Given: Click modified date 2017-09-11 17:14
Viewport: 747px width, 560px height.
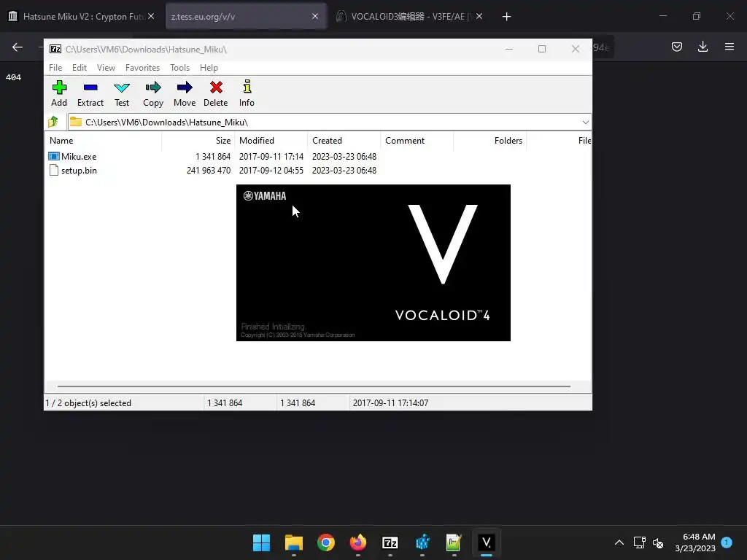Looking at the screenshot, I should 271,157.
